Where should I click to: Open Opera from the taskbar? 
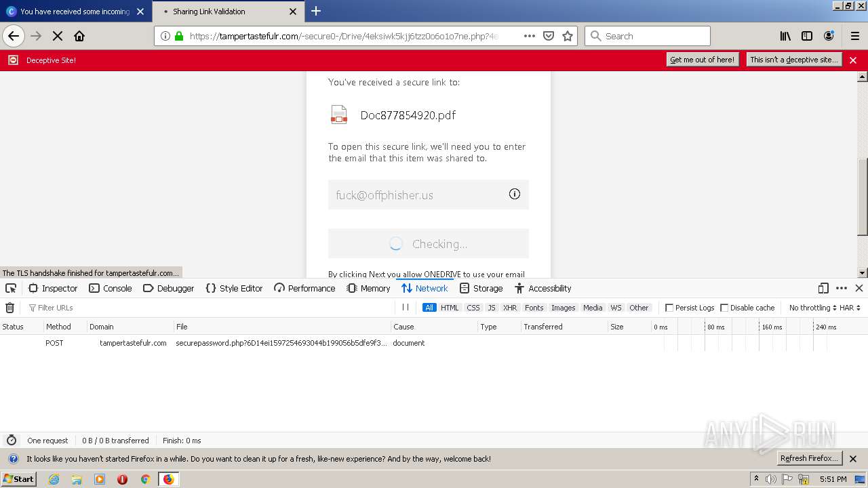coord(122,479)
